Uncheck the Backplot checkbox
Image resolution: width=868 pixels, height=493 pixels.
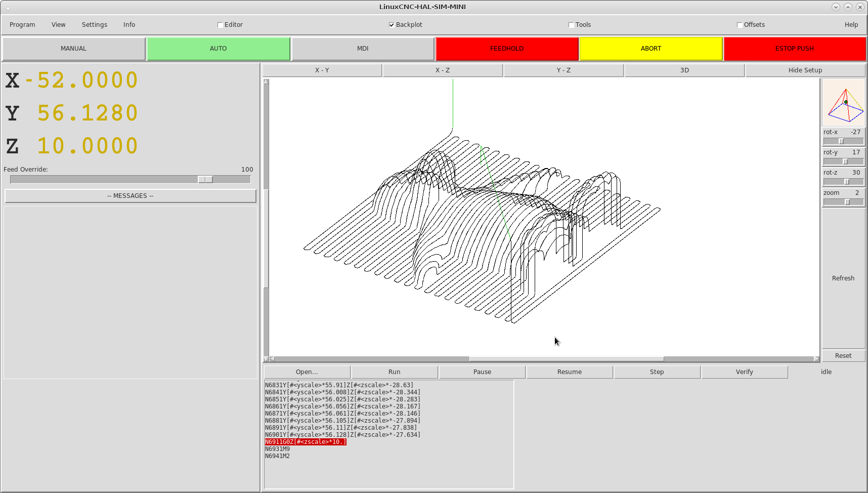point(392,25)
